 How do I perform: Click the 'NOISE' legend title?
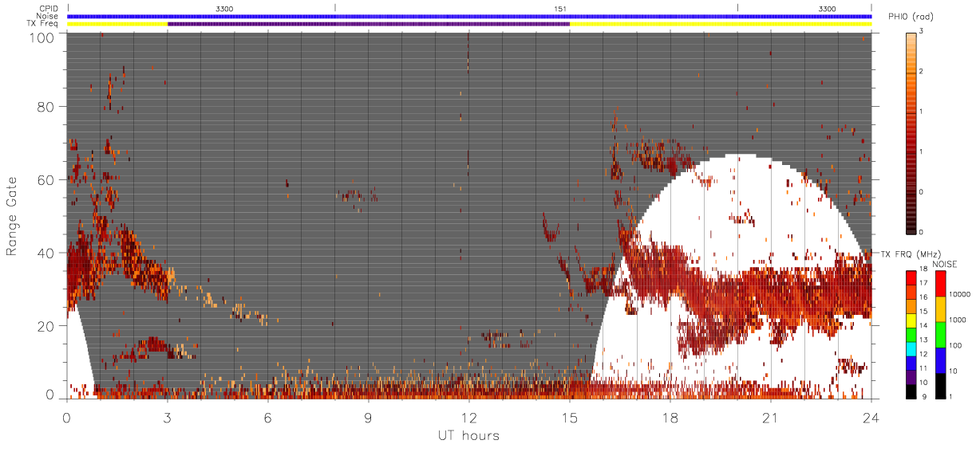click(x=945, y=264)
